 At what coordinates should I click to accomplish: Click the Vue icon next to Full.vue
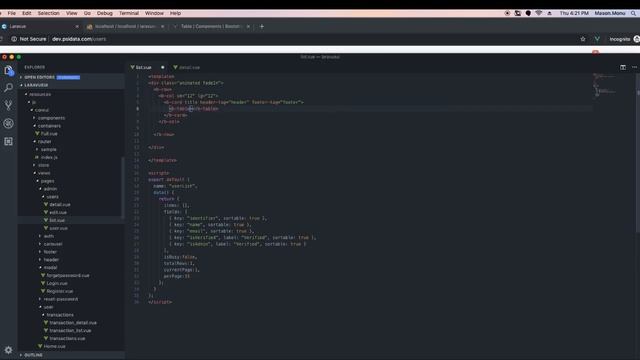coord(37,133)
